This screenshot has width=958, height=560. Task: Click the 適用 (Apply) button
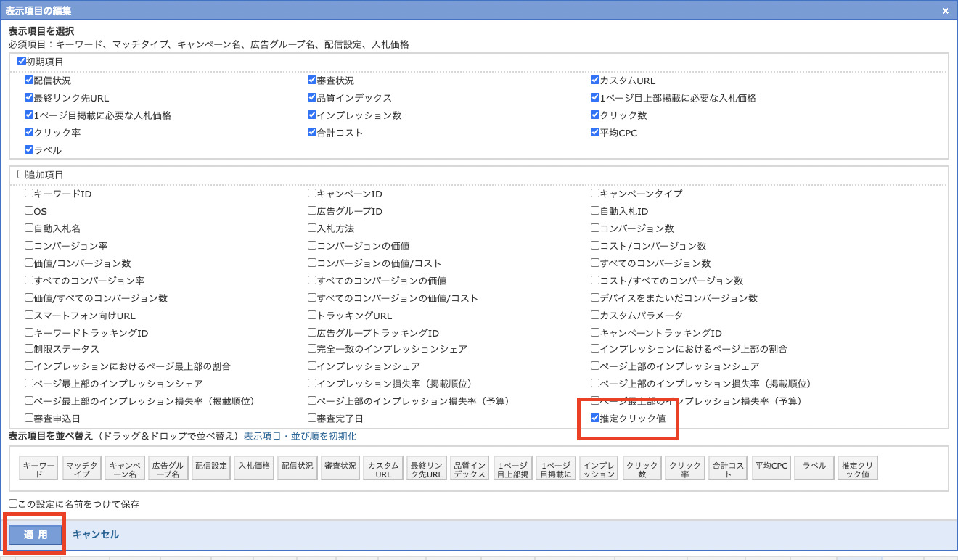(36, 535)
